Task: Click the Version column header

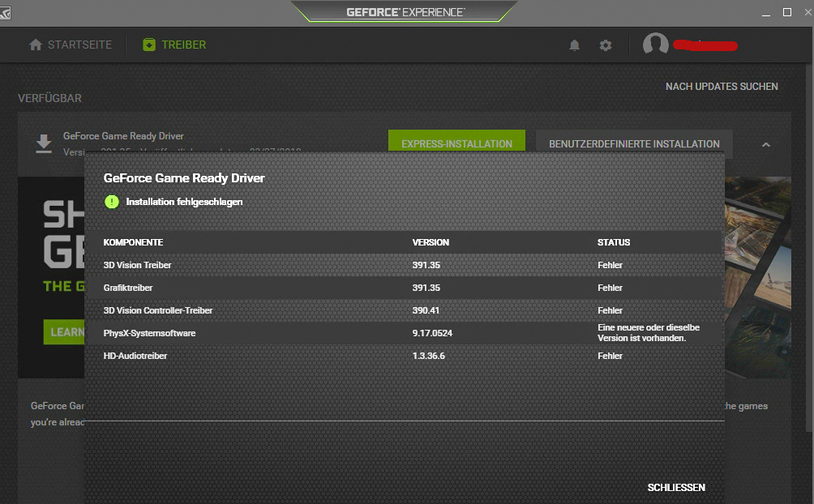Action: [x=431, y=242]
